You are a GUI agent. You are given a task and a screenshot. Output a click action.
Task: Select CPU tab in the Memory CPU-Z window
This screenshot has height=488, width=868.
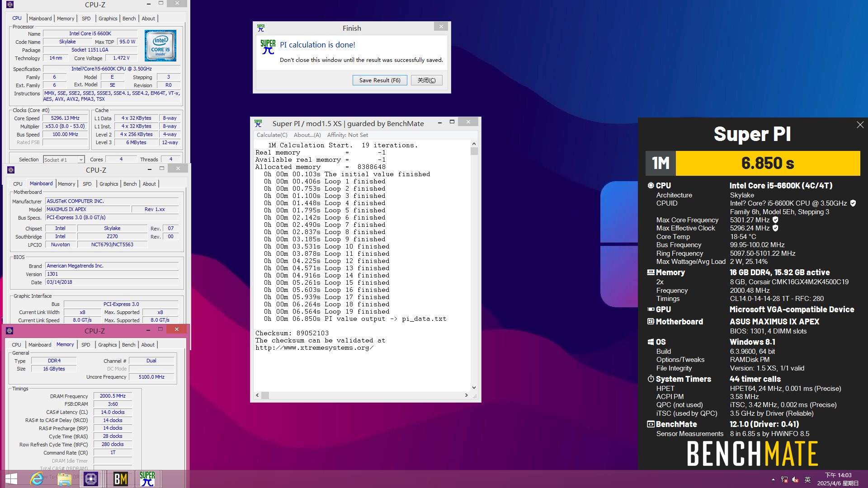tap(17, 345)
